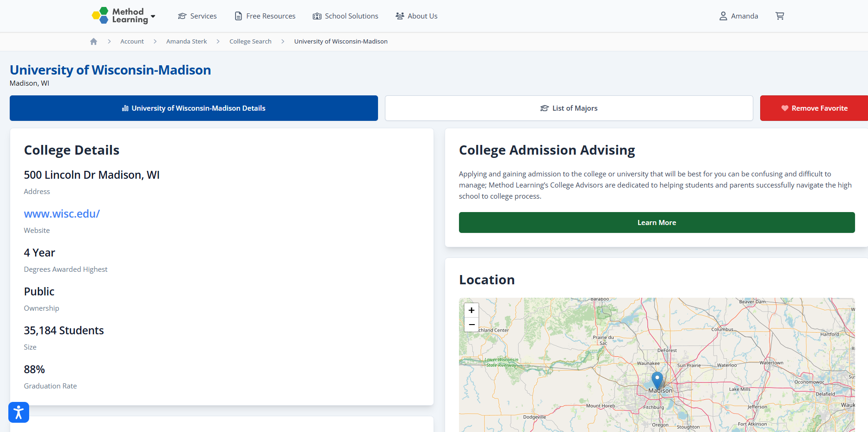
Task: Open the Services menu
Action: coord(198,16)
